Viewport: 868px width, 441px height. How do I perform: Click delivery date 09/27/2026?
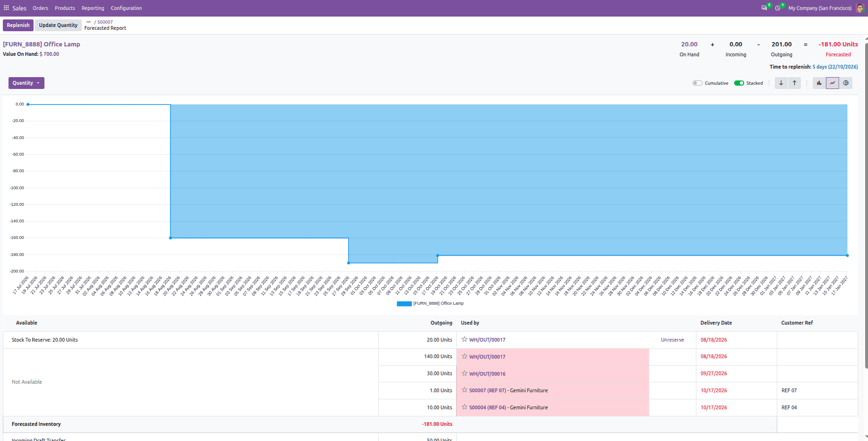714,373
